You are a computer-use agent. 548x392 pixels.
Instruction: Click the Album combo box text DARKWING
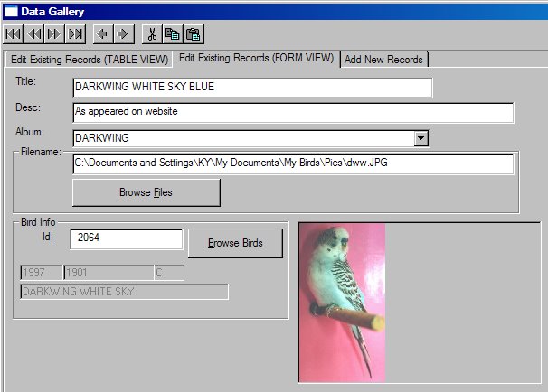tap(102, 138)
